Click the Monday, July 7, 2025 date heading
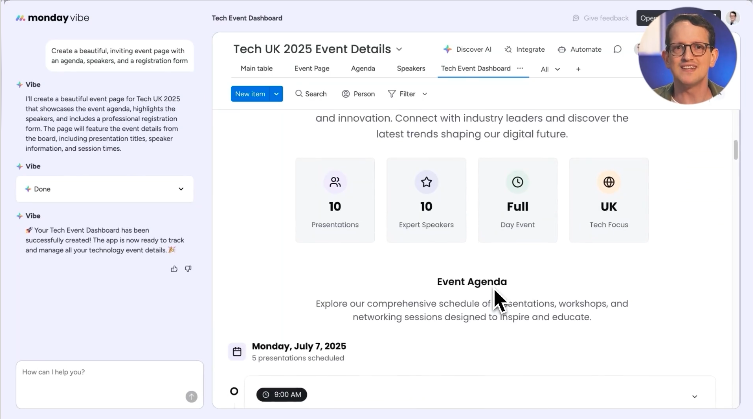The image size is (753, 419). [299, 346]
